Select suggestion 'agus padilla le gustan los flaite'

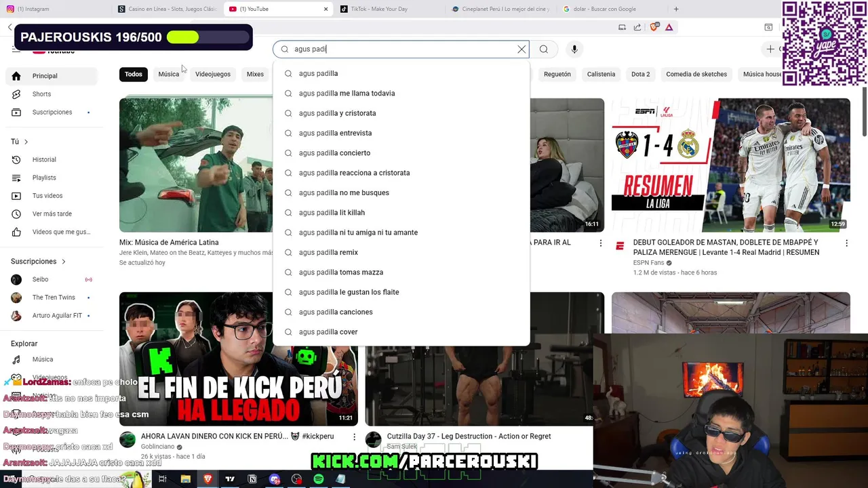point(401,292)
